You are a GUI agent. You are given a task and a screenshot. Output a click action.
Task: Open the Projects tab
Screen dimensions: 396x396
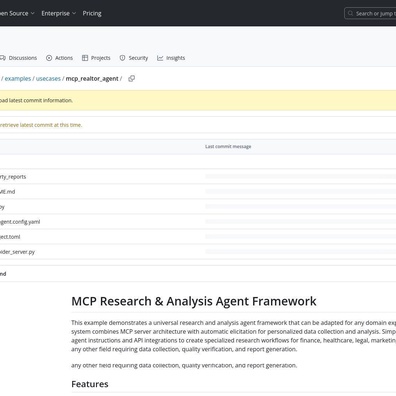(x=96, y=58)
